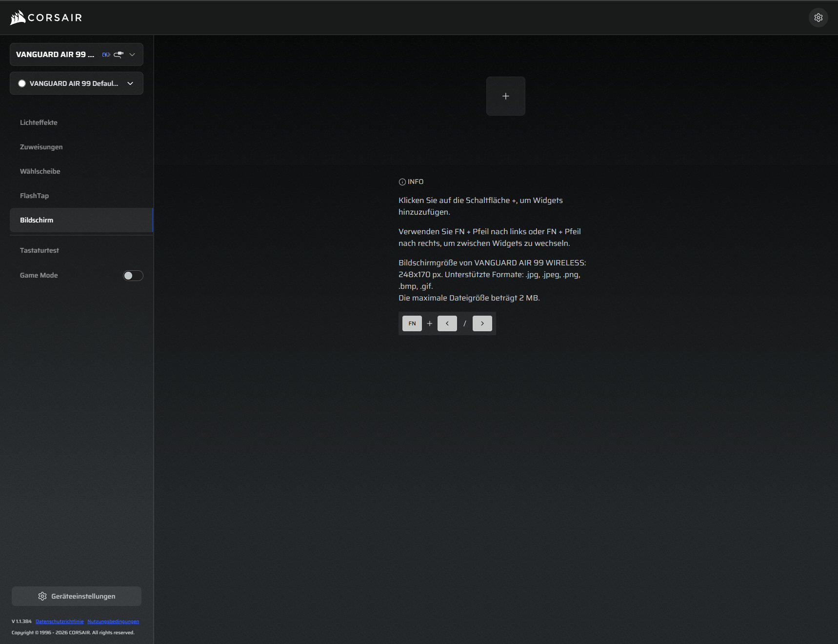Click the blue battery charging icon
The height and width of the screenshot is (644, 838).
point(106,55)
